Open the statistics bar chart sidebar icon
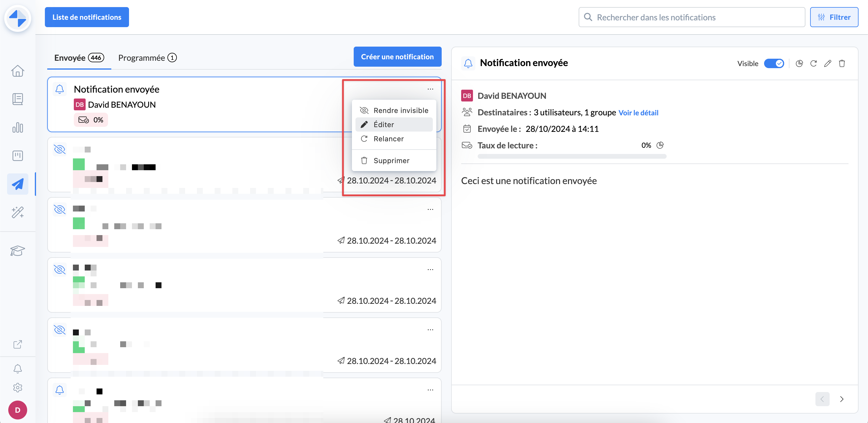The width and height of the screenshot is (868, 423). tap(17, 128)
